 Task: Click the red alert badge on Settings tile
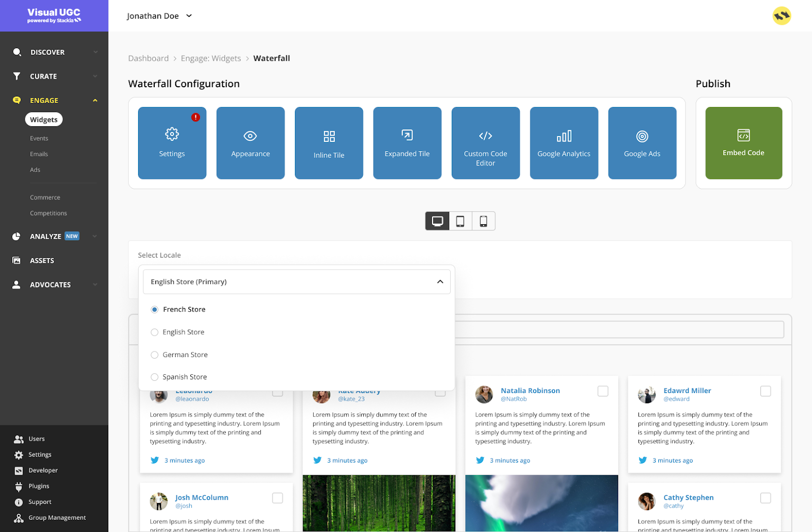tap(195, 117)
